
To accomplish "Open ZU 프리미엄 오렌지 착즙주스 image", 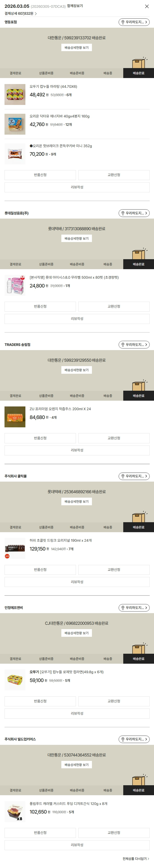I will pos(15,417).
